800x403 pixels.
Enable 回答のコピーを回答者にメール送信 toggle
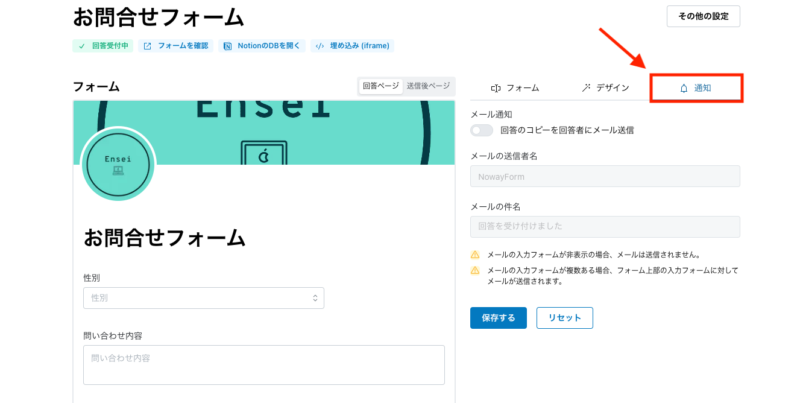(x=482, y=130)
